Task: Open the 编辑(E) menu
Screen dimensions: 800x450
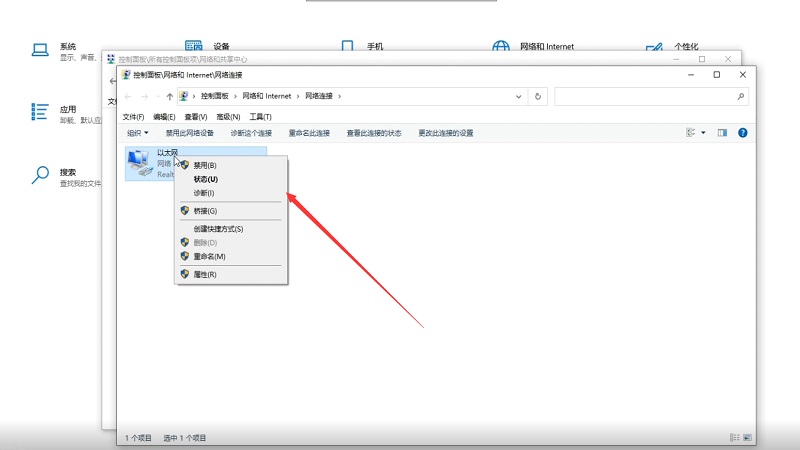Action: (164, 117)
